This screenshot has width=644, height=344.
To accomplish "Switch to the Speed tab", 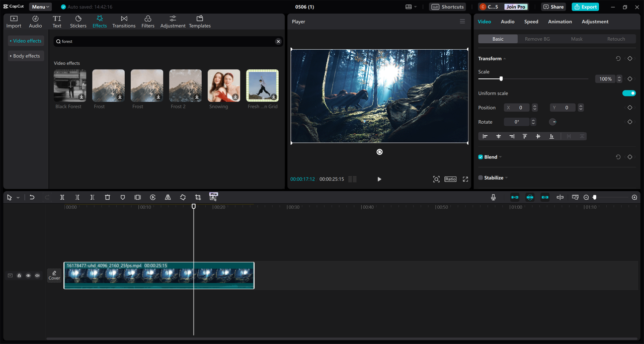I will [x=531, y=22].
